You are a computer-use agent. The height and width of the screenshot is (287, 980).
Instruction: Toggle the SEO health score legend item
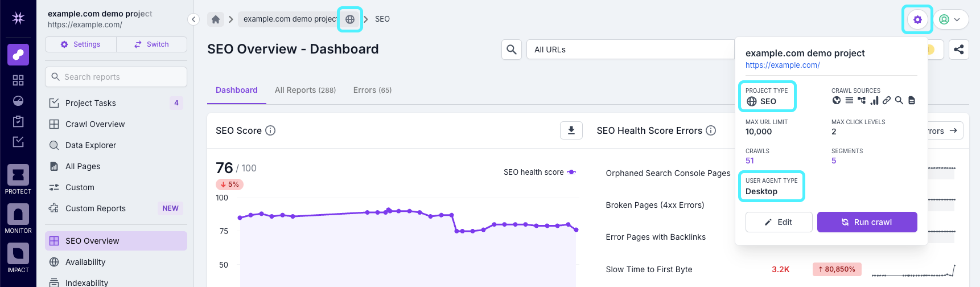[540, 172]
